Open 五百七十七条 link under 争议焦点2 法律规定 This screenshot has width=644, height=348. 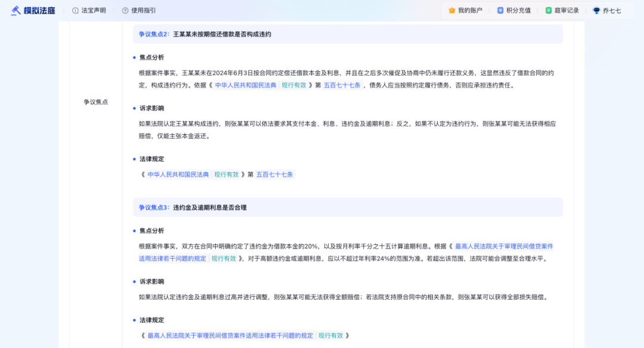(x=275, y=175)
